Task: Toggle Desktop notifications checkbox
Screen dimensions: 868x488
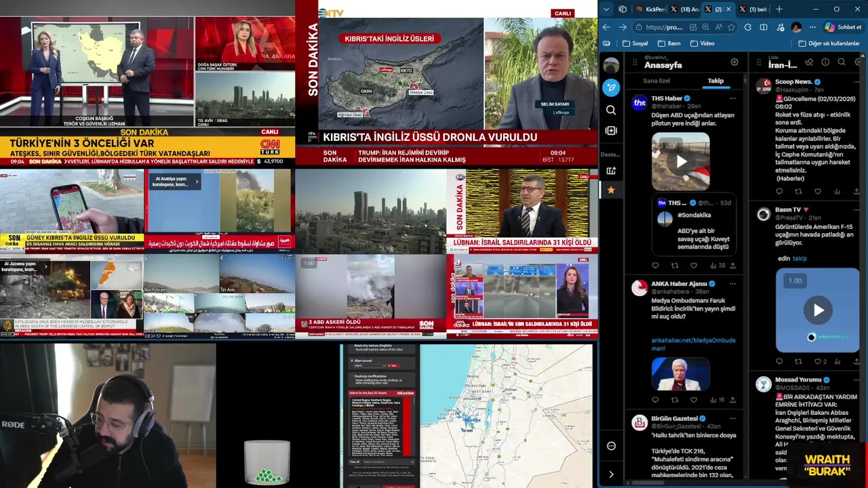Action: [x=352, y=376]
